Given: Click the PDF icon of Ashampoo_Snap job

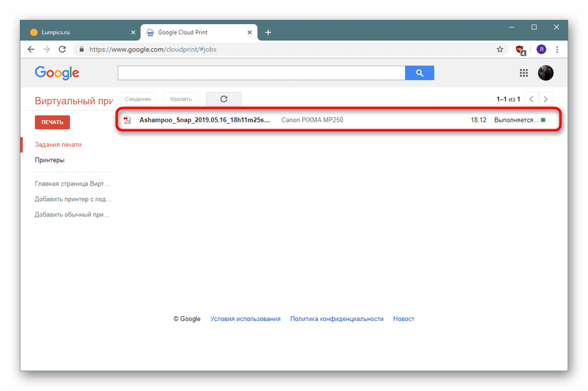Looking at the screenshot, I should (128, 120).
